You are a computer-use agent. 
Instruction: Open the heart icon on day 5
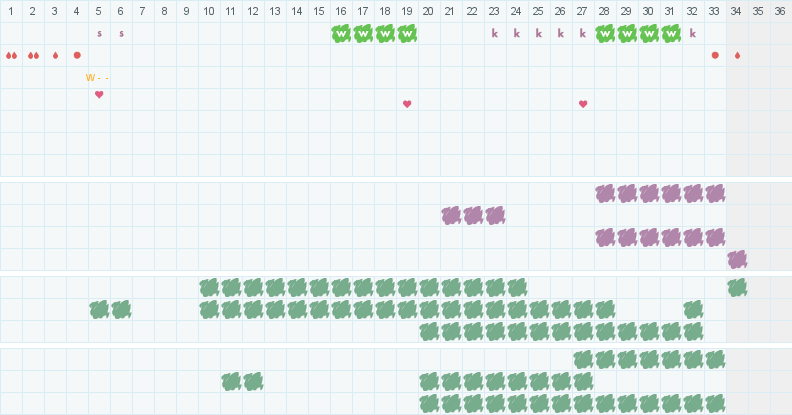[x=99, y=94]
